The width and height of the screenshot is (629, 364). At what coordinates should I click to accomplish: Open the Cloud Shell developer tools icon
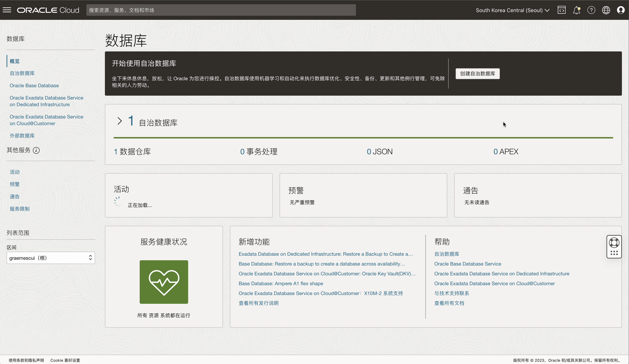point(562,10)
